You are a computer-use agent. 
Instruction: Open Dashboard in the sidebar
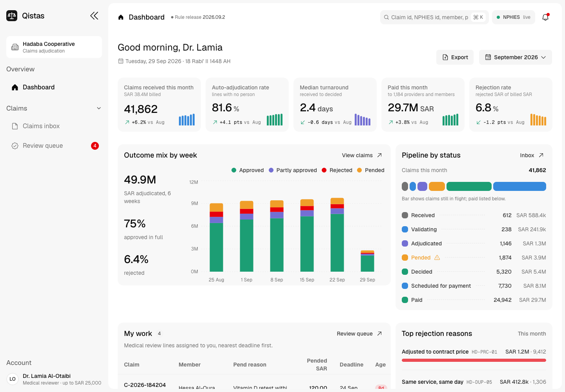(54, 87)
